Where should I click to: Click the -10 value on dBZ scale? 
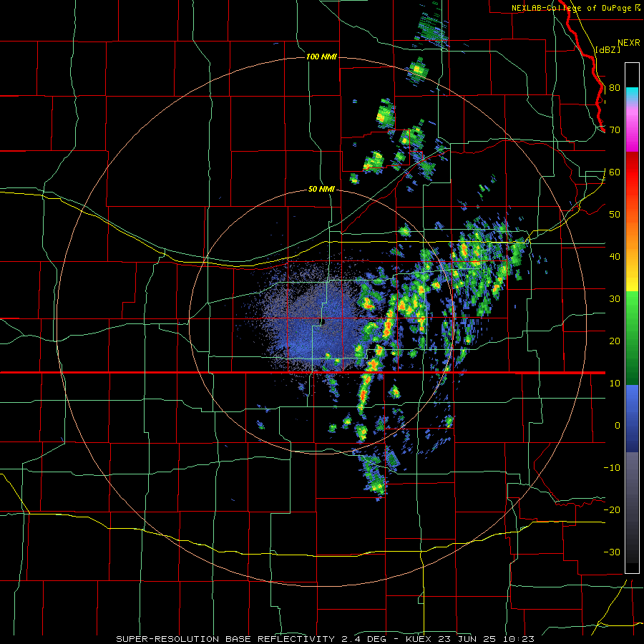(x=612, y=468)
